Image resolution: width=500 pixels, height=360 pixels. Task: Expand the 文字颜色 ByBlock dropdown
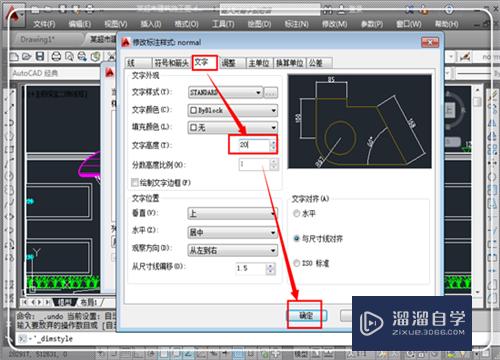tap(273, 110)
